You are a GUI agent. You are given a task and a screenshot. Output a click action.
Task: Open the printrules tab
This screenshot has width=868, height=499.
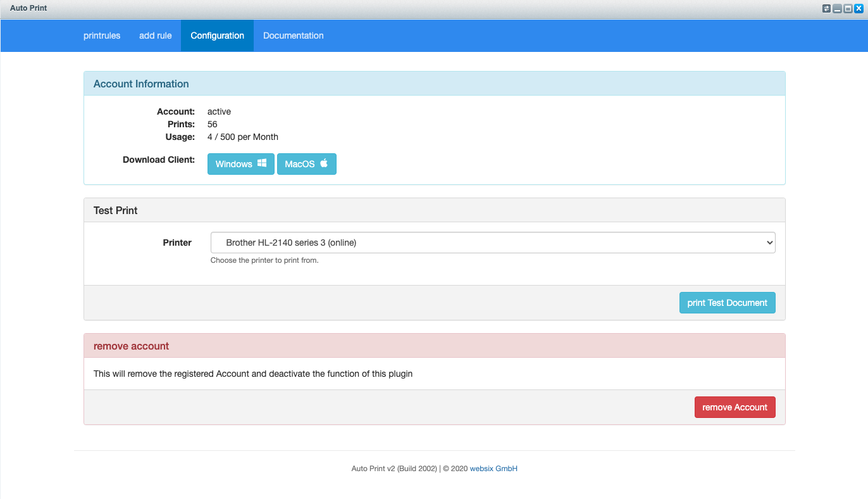coord(102,35)
